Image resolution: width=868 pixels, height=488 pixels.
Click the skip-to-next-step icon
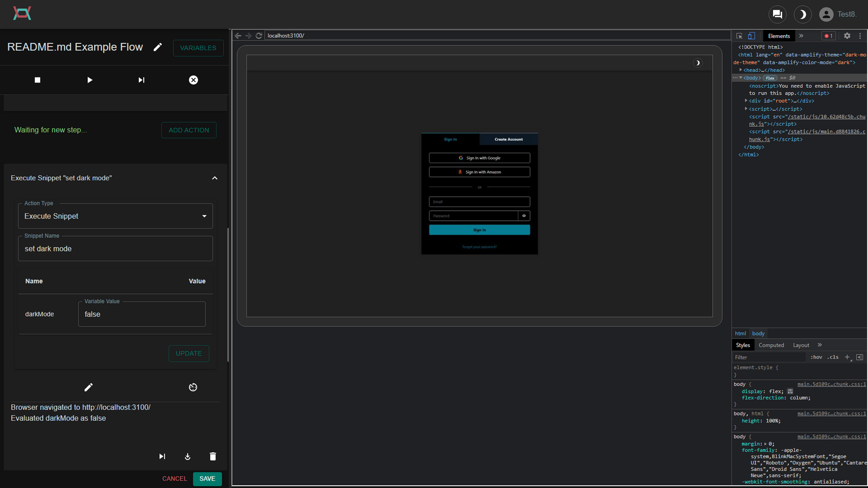click(x=141, y=80)
